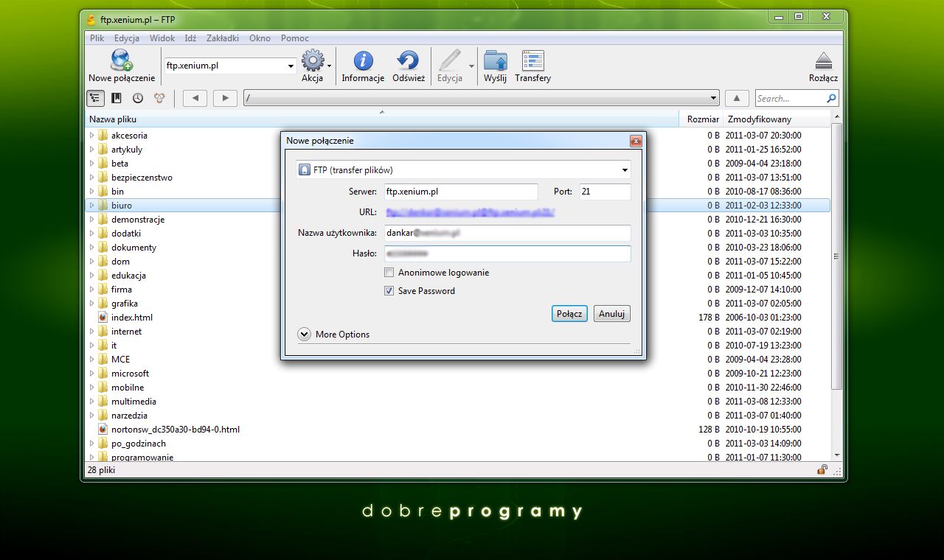Open the Plik menu

[97, 38]
